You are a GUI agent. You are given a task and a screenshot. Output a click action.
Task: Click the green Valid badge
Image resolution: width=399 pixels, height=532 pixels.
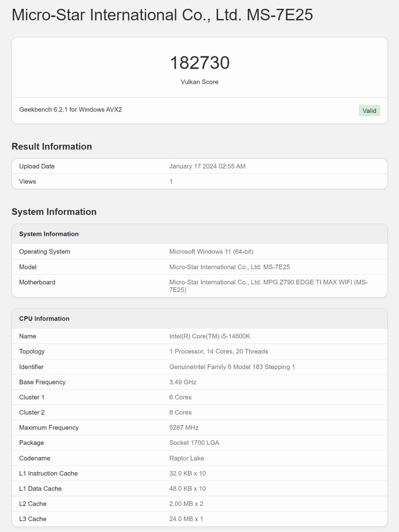(x=369, y=111)
